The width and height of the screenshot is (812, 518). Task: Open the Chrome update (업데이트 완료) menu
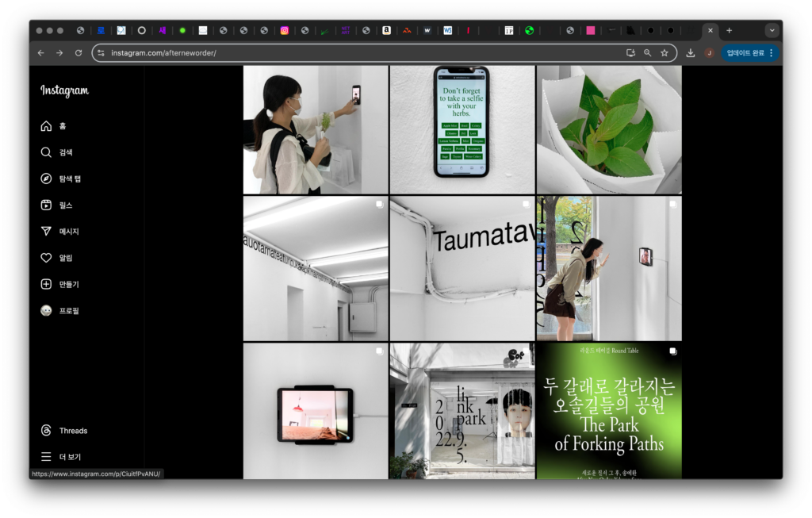(x=750, y=53)
